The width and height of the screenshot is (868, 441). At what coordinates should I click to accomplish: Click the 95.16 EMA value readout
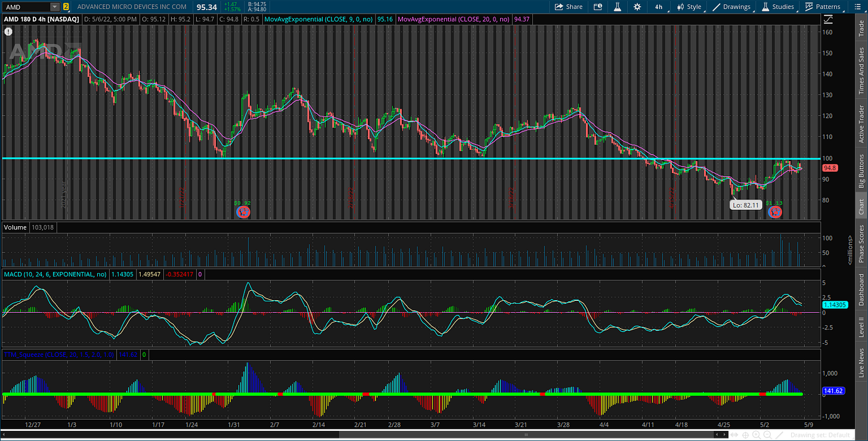(x=385, y=19)
